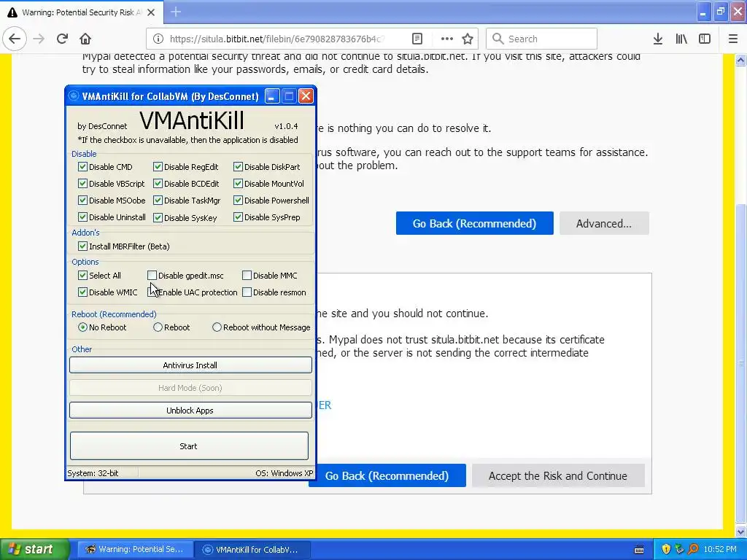Click Accept the Risk and Continue
The height and width of the screenshot is (560, 747).
558,475
